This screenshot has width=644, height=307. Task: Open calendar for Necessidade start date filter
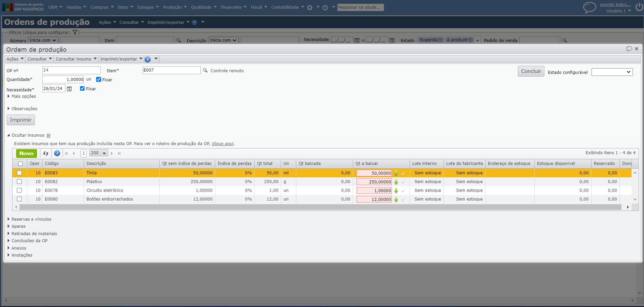coord(357,40)
